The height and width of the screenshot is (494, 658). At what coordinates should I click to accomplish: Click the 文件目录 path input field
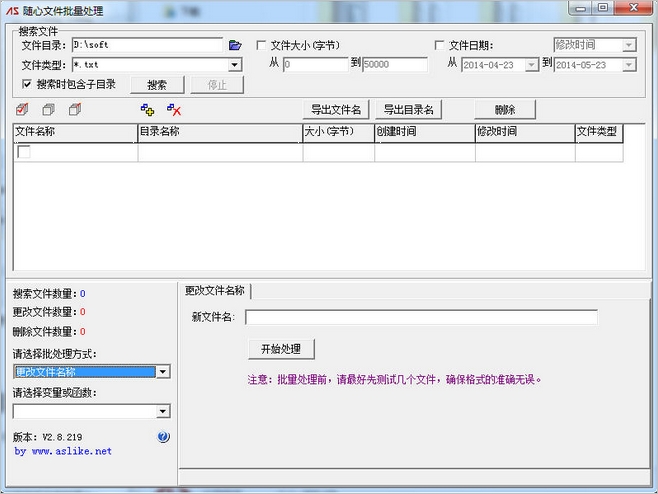[x=147, y=44]
